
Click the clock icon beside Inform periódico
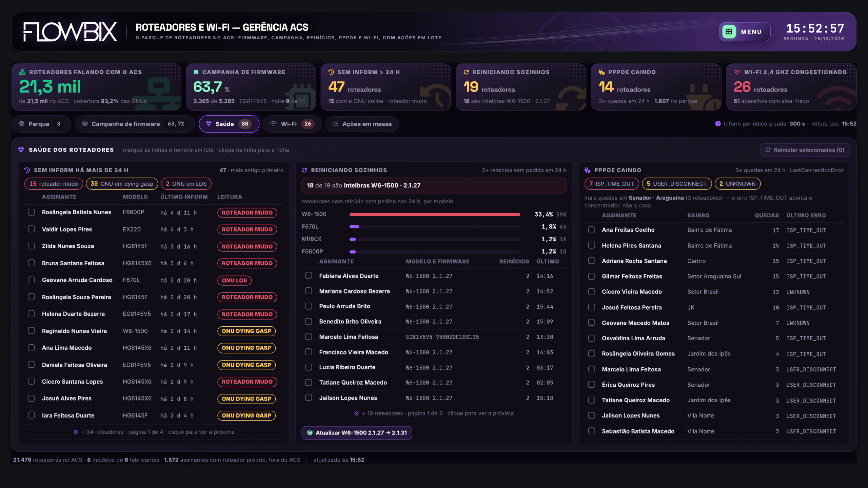718,124
